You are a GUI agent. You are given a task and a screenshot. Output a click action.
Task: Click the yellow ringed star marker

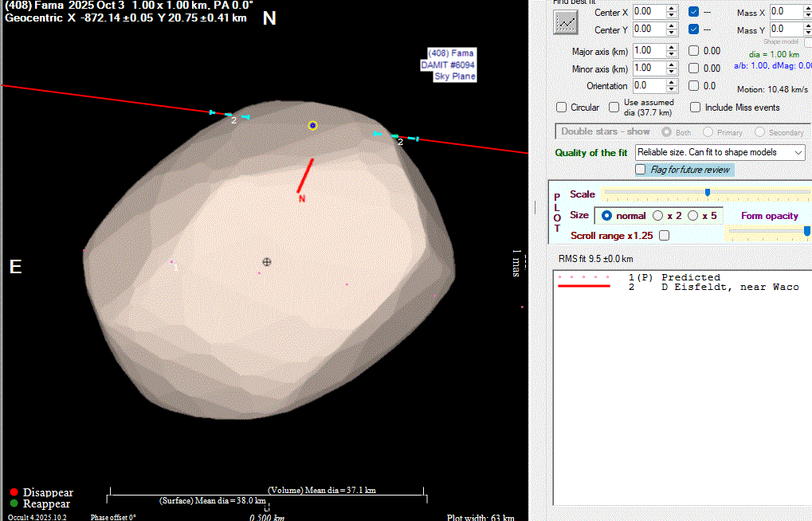point(313,125)
